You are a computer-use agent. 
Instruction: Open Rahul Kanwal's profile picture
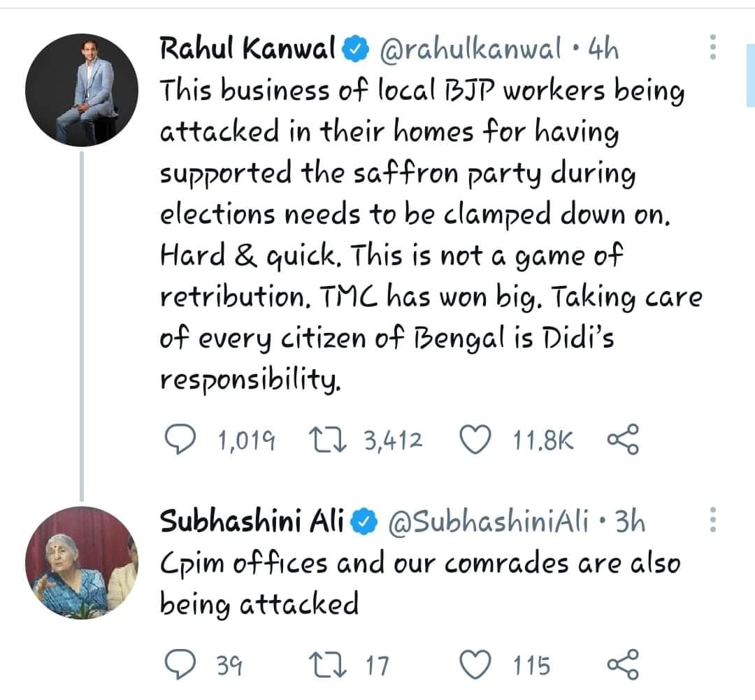tap(82, 90)
